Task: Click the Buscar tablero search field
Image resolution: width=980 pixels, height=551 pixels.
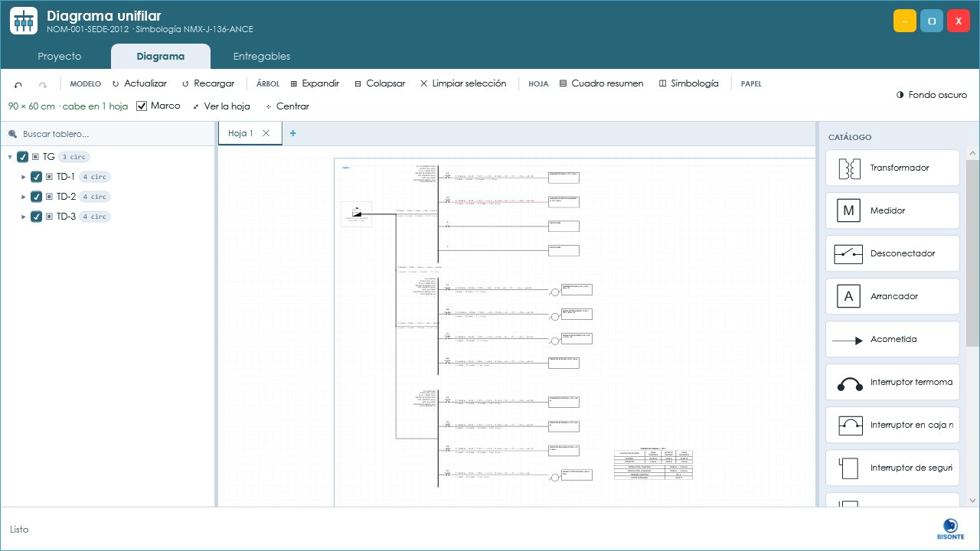Action: [107, 134]
